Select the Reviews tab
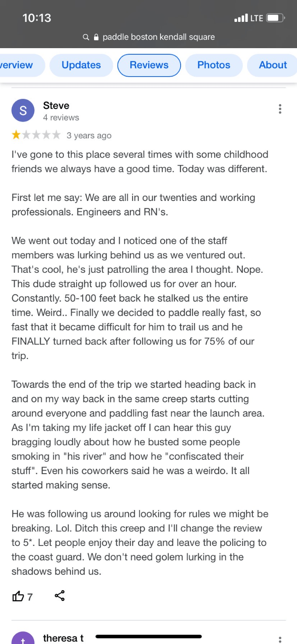The image size is (297, 644). tap(149, 65)
